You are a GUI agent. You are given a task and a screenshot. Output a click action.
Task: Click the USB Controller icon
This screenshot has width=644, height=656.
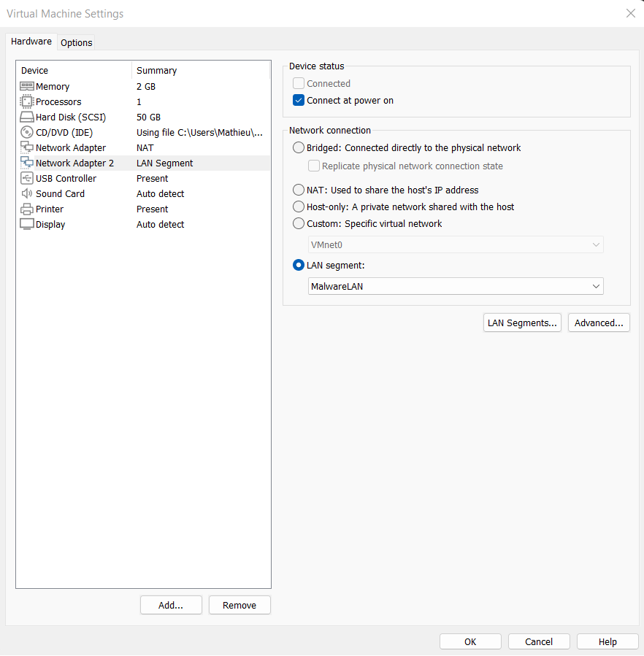point(27,178)
